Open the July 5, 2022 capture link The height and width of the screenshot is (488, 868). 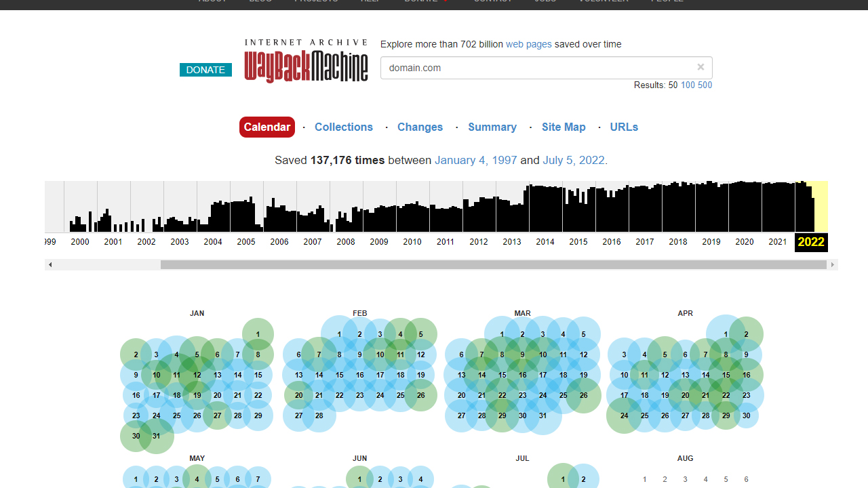tap(574, 161)
